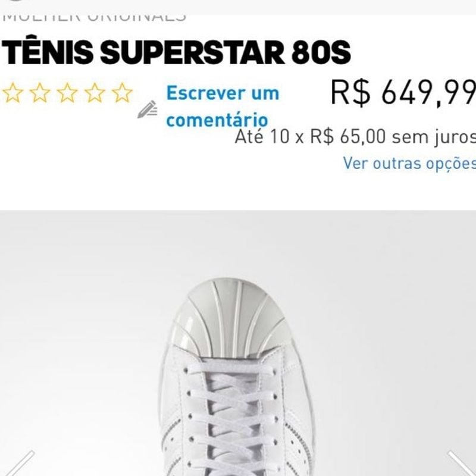Screen dimensions: 476x476
Task: Click the Tênis Superstar 80s product title
Action: [x=176, y=52]
